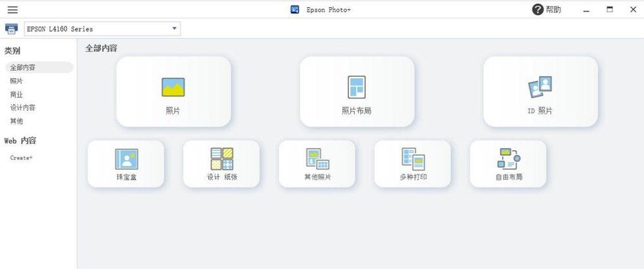
Task: Launch the 珠宝盒 tile
Action: tap(126, 163)
